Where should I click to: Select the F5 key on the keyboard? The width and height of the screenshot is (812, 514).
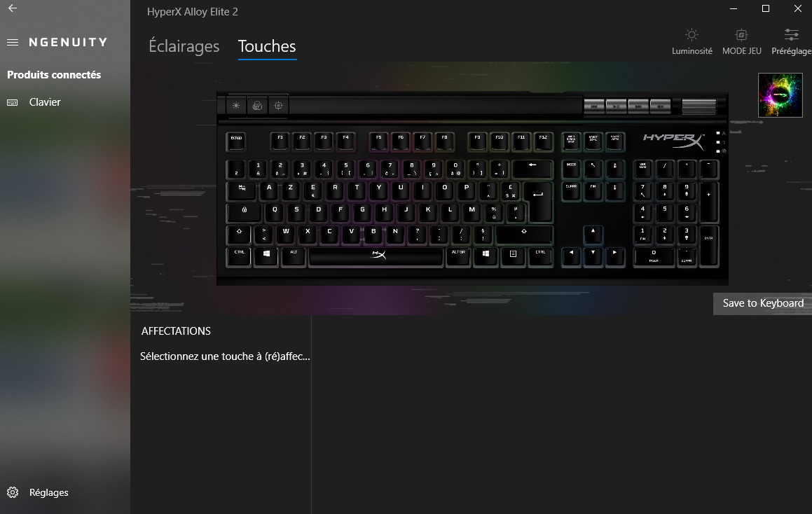(378, 141)
